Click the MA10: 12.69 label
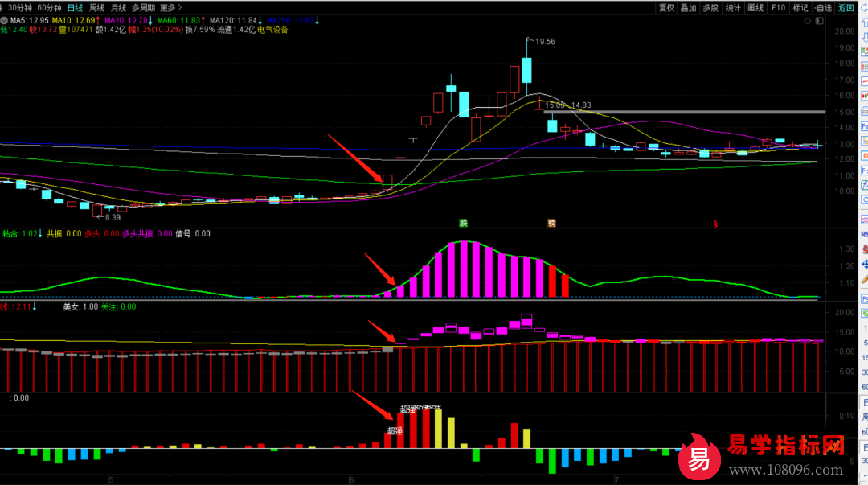Viewport: 868px width, 485px height. tap(74, 20)
